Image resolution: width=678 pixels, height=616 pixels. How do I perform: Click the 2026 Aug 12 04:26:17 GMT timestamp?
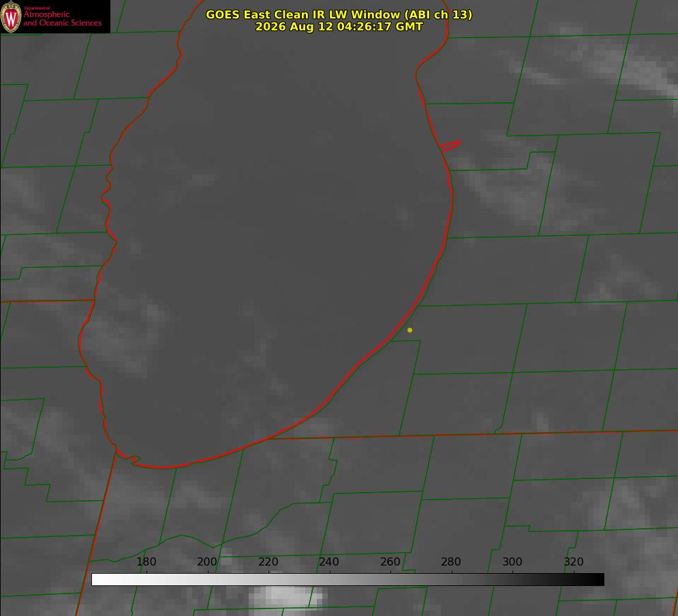click(x=339, y=27)
